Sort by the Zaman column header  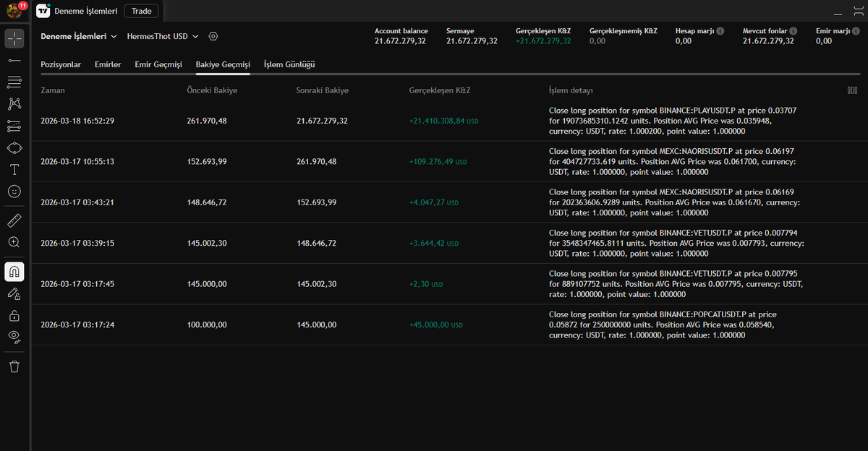pyautogui.click(x=53, y=90)
